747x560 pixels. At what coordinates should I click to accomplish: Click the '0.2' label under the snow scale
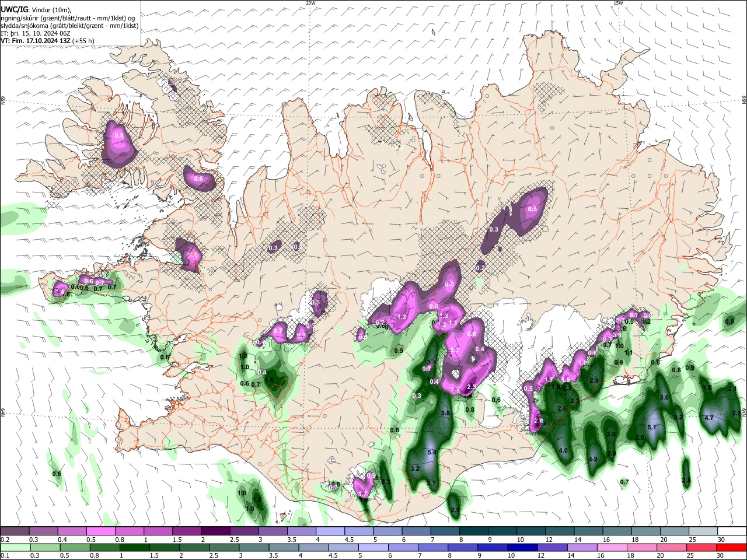[5, 540]
